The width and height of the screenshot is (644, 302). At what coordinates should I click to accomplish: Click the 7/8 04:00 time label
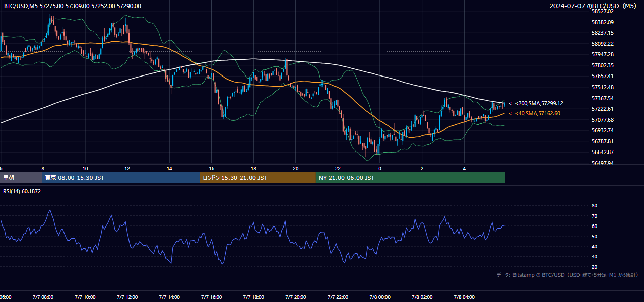pos(465,297)
